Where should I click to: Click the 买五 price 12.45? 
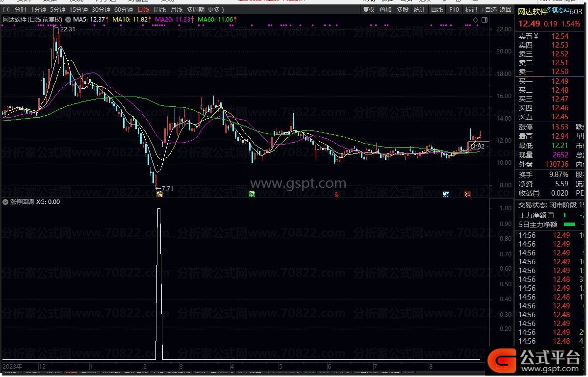tap(560, 117)
